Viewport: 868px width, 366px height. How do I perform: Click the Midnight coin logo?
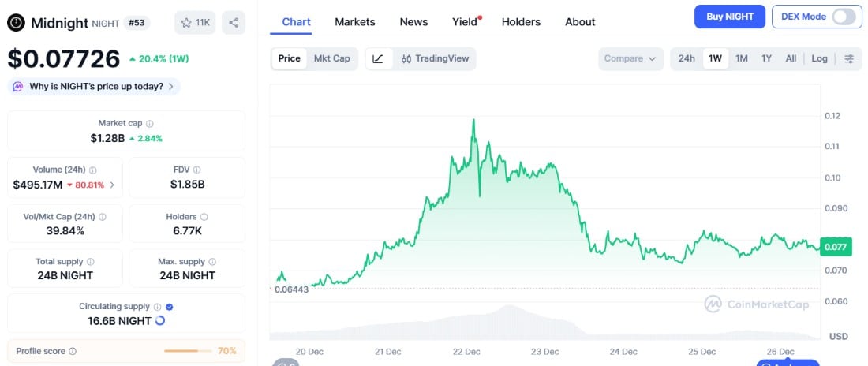tap(16, 23)
